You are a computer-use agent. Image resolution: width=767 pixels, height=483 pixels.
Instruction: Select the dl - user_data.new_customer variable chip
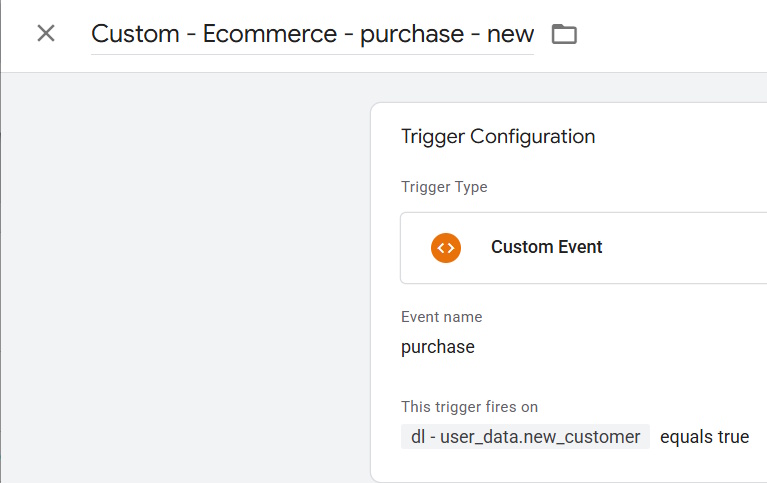tap(525, 437)
